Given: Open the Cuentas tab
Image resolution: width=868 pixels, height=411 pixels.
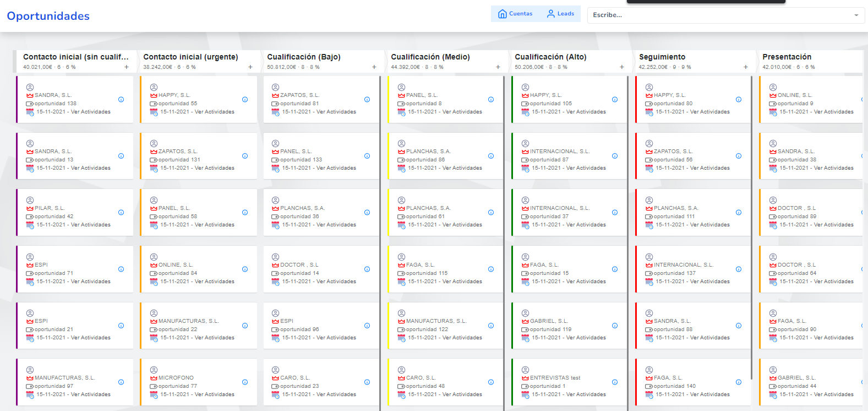Looking at the screenshot, I should pos(515,14).
